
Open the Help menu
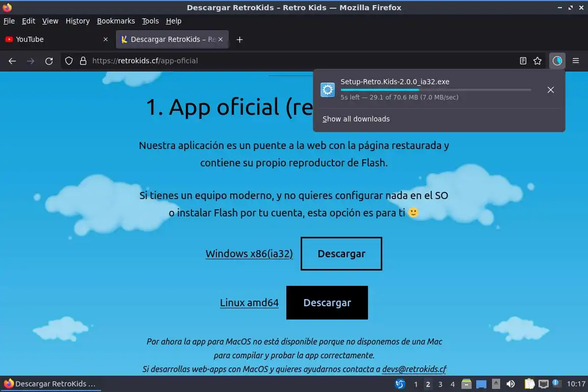point(174,21)
